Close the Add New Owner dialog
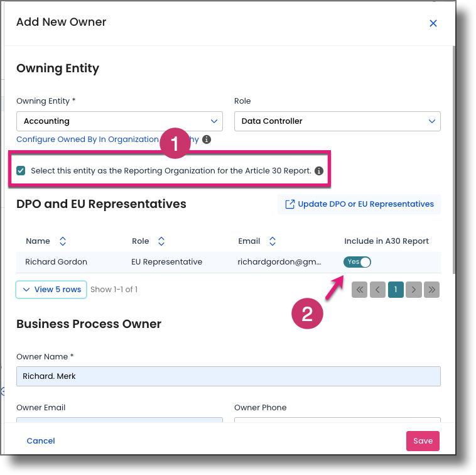 [x=433, y=23]
